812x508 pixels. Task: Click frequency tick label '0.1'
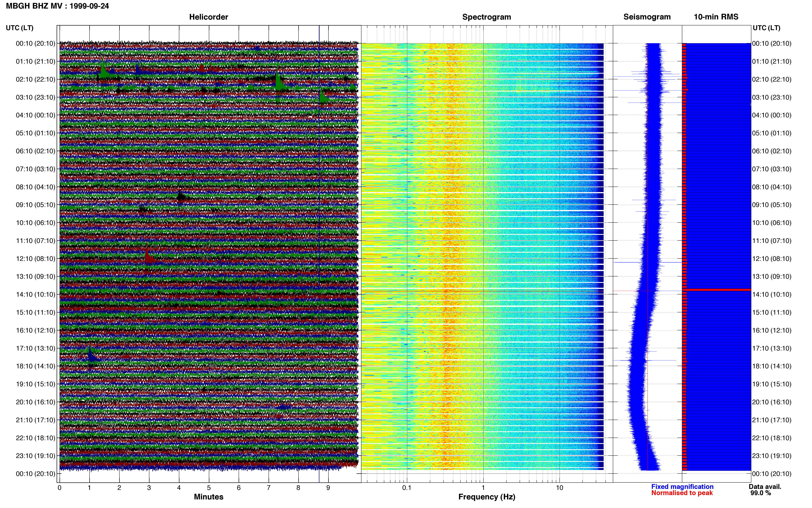click(x=407, y=487)
